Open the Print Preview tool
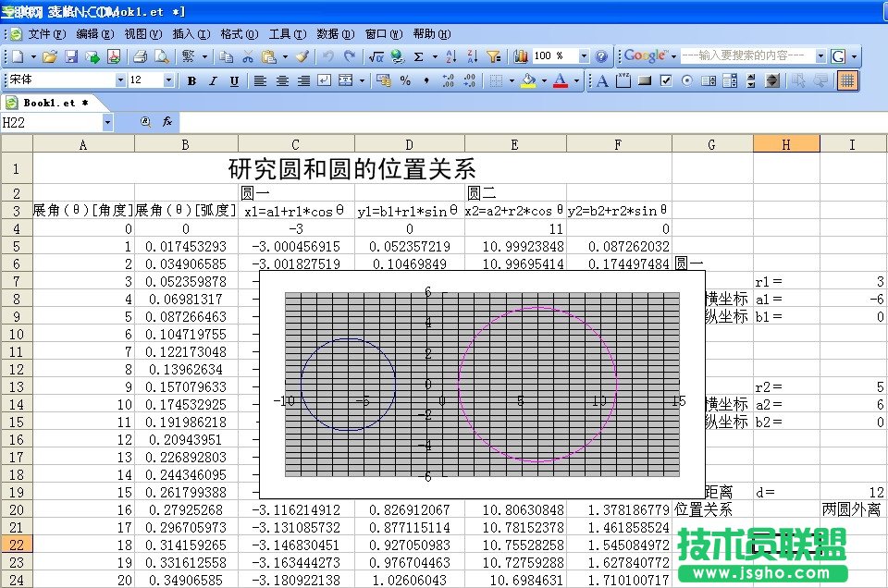 click(x=162, y=55)
